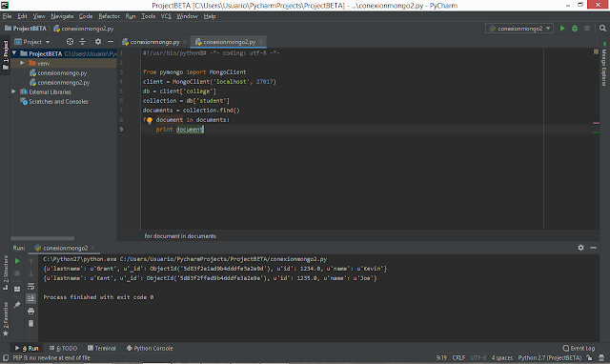Minimize the Run panel with the minus icon
The height and width of the screenshot is (364, 610).
pyautogui.click(x=593, y=248)
